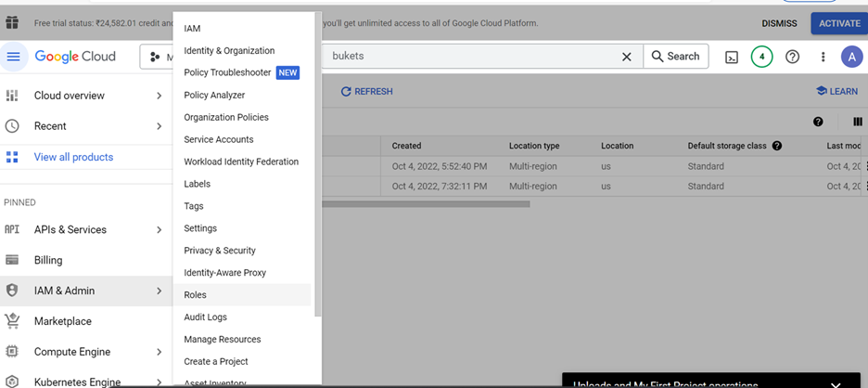Open the notifications badge showing 4
Viewport: 868px width, 388px height.
click(x=761, y=57)
